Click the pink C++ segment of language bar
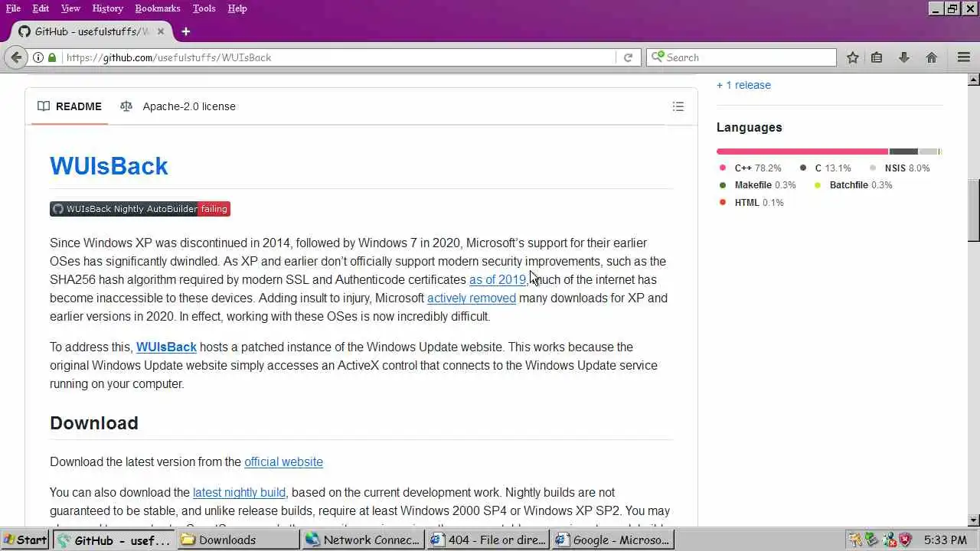 (x=802, y=152)
